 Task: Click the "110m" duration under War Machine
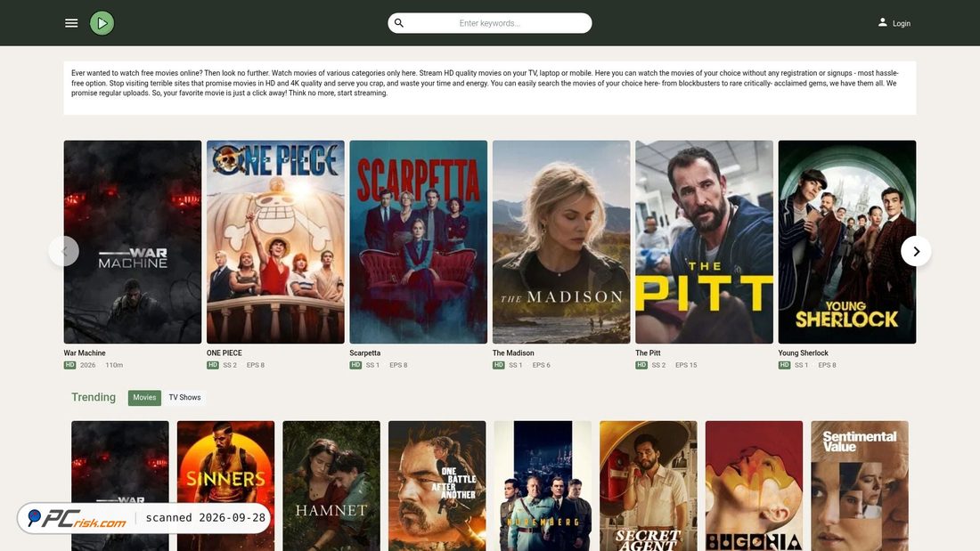(114, 365)
